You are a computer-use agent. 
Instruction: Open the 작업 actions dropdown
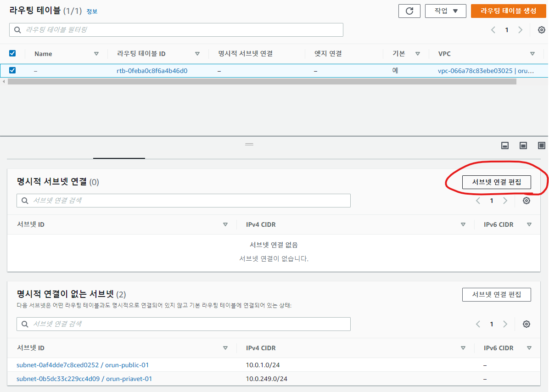pyautogui.click(x=445, y=11)
